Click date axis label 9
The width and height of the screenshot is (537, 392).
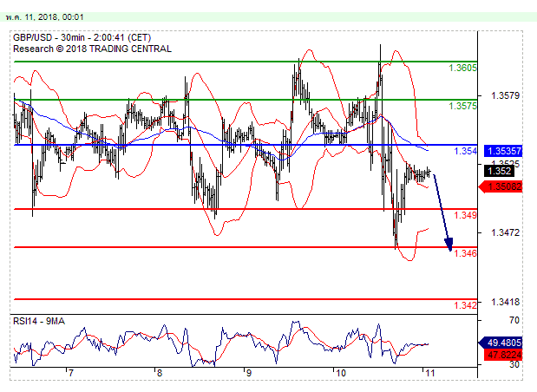pyautogui.click(x=249, y=373)
